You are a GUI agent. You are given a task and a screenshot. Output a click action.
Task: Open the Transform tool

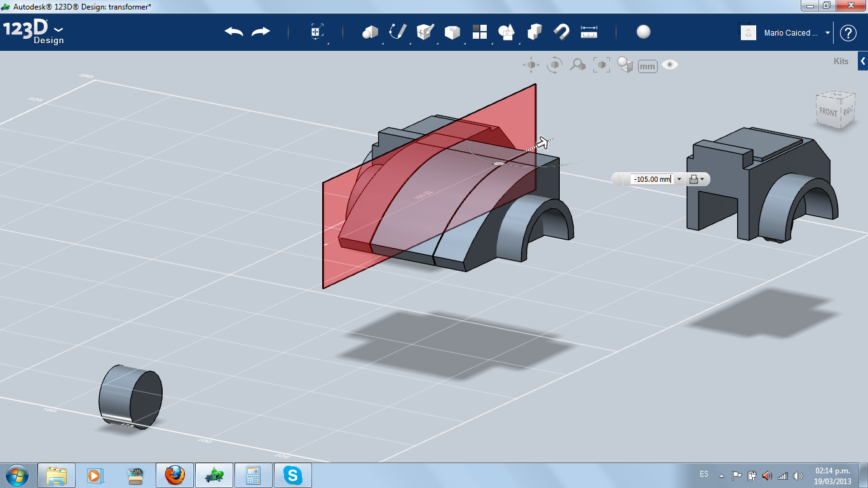[317, 32]
